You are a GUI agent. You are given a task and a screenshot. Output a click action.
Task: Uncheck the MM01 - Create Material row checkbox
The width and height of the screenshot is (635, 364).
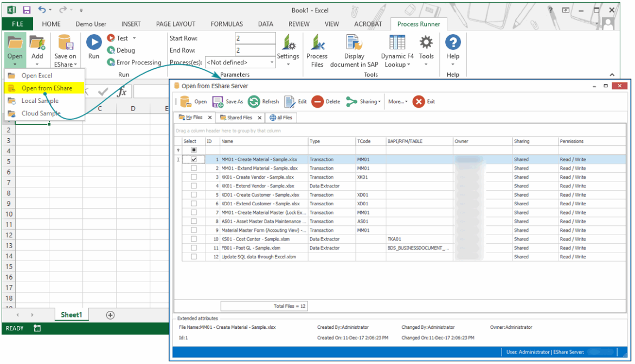click(194, 159)
